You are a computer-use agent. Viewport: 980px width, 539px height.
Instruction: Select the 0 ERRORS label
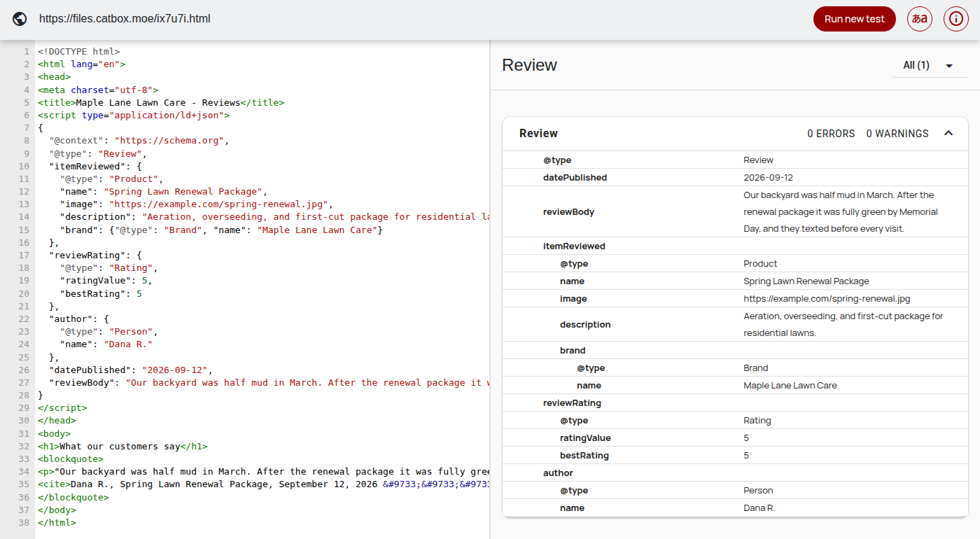tap(831, 133)
